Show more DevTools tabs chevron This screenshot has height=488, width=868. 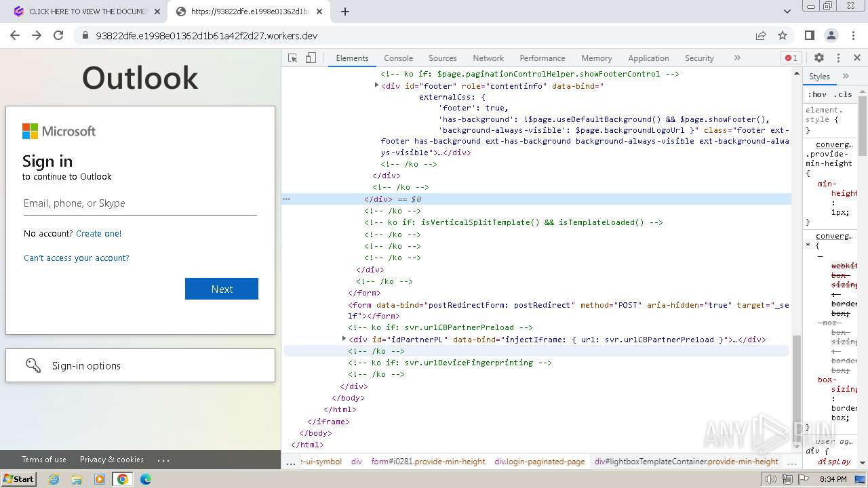tap(737, 58)
